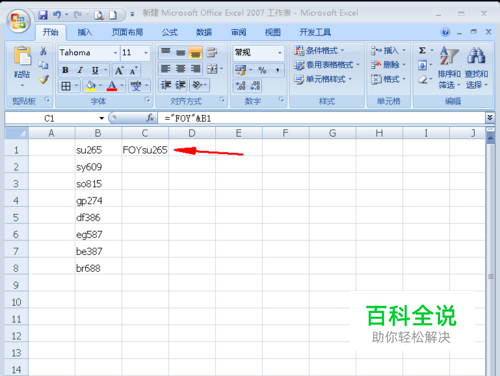
Task: Cut selection with the scissors icon
Action: point(43,51)
